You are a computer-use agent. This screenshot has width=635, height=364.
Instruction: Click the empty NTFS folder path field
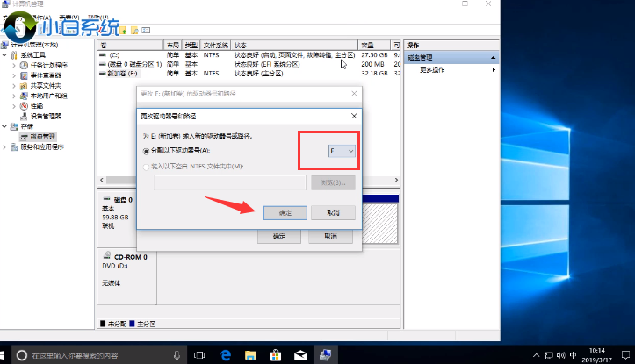point(229,182)
